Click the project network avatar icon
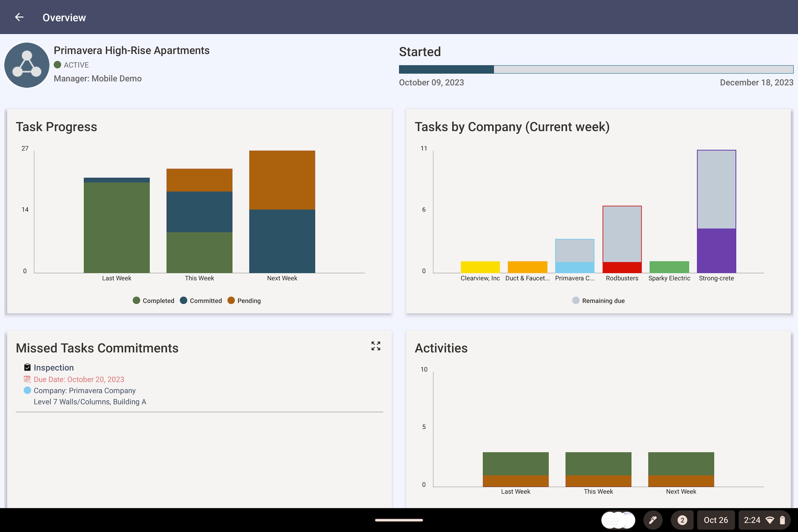Viewport: 798px width, 532px height. (x=27, y=65)
